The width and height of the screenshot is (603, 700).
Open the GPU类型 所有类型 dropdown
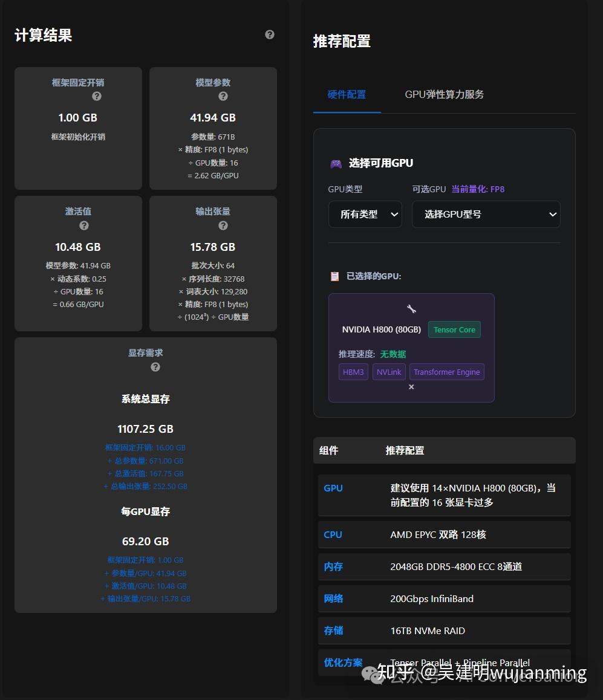tap(365, 214)
